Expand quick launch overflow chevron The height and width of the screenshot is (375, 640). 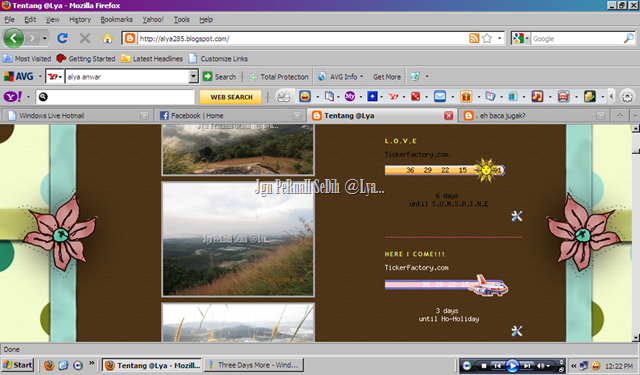pos(91,363)
